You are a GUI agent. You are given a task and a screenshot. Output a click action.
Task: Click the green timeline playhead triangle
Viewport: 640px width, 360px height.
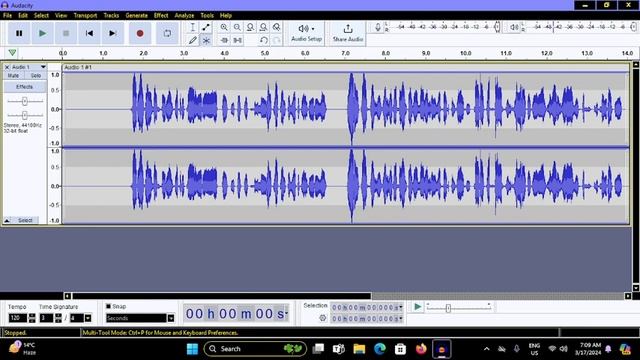coord(12,53)
